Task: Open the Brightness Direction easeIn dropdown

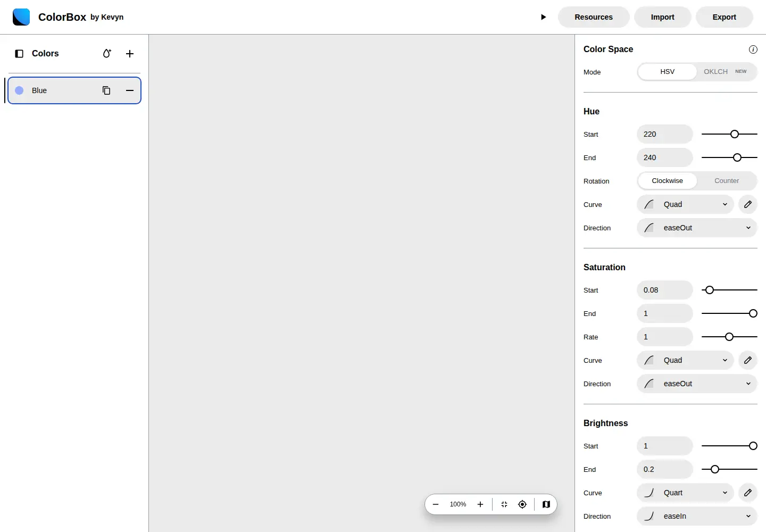Action: coord(697,516)
